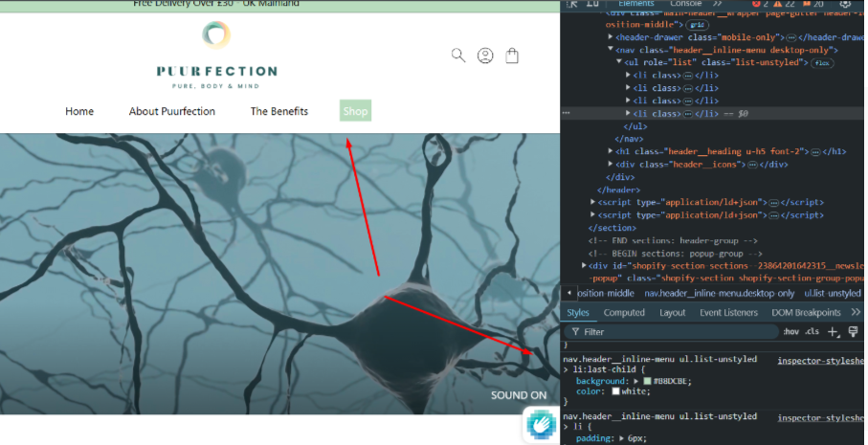Open the Styles tab
This screenshot has height=445, width=868.
pyautogui.click(x=578, y=313)
